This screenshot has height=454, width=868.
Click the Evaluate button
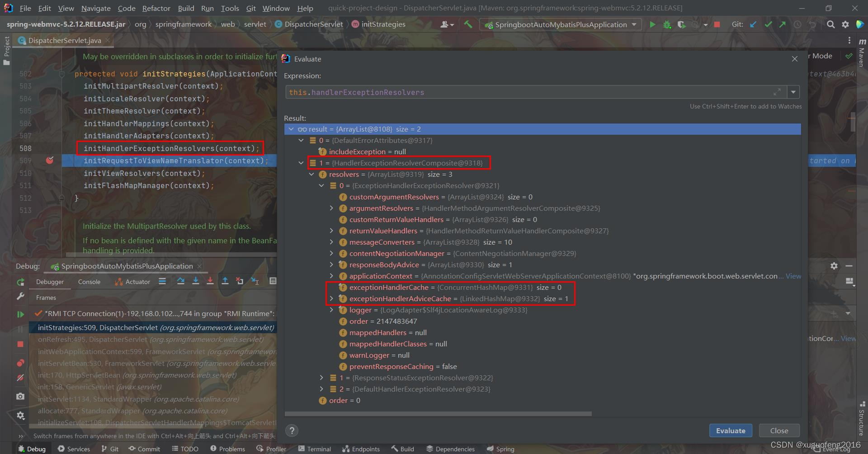(x=731, y=430)
